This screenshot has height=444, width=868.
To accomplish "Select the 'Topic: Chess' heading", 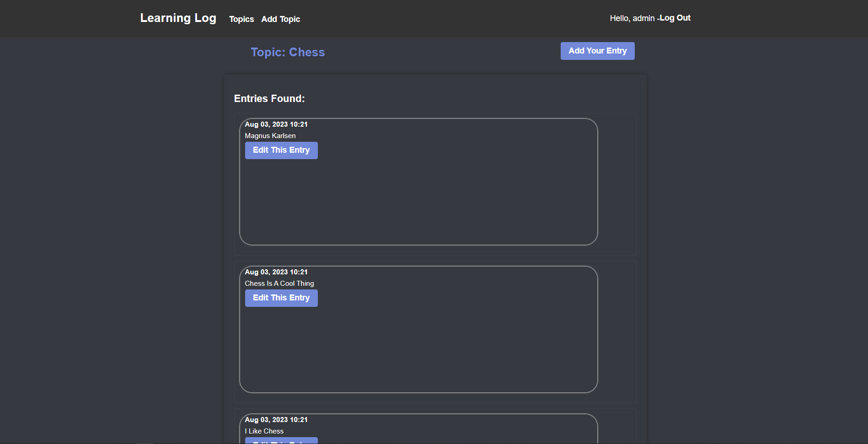I will click(x=288, y=52).
